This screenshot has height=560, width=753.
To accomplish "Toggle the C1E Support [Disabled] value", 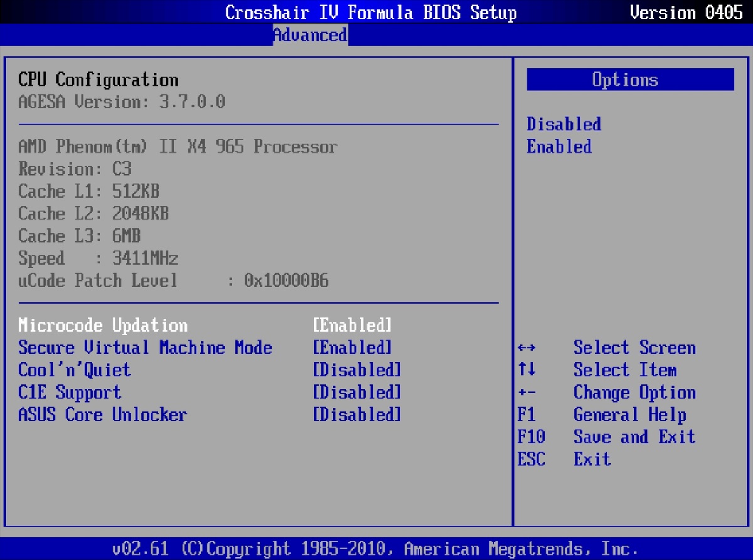I will point(356,393).
